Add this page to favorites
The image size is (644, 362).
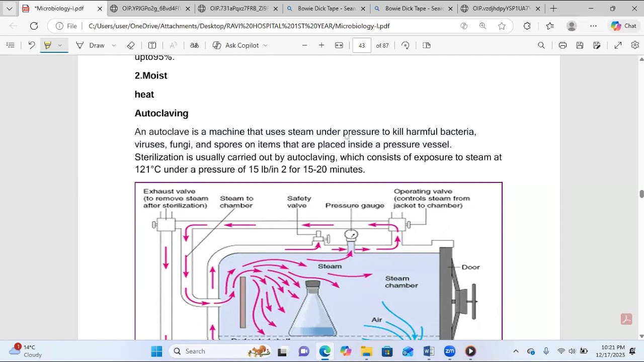(x=502, y=26)
